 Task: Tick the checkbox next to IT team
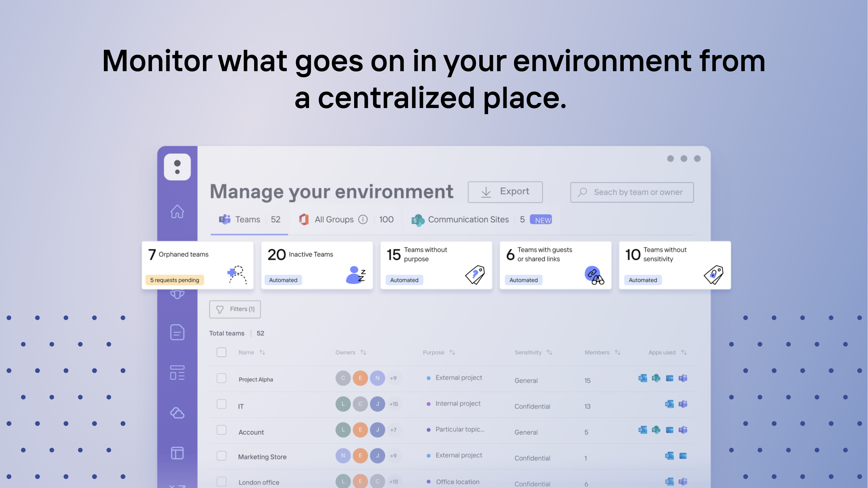point(221,404)
